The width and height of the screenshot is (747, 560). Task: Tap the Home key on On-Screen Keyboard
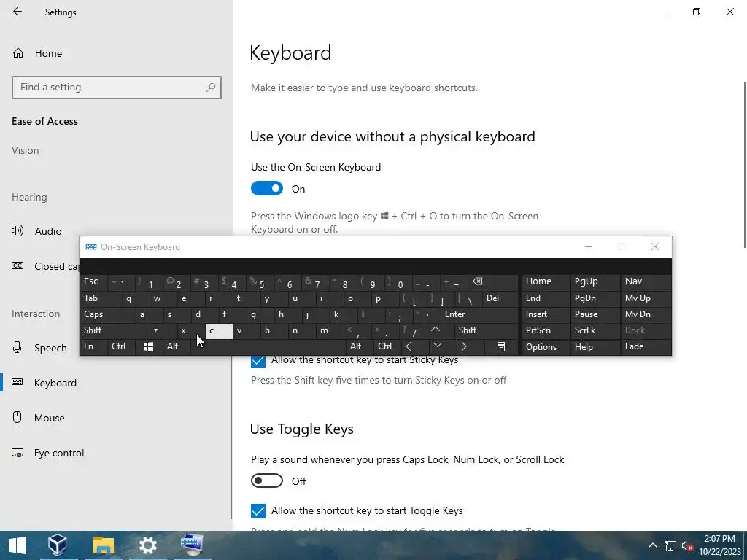(x=546, y=282)
